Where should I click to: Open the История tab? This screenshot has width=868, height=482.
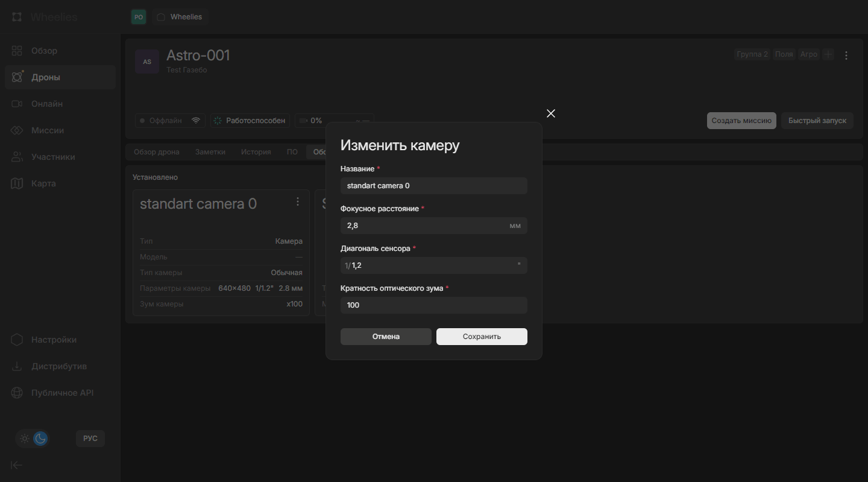(256, 152)
